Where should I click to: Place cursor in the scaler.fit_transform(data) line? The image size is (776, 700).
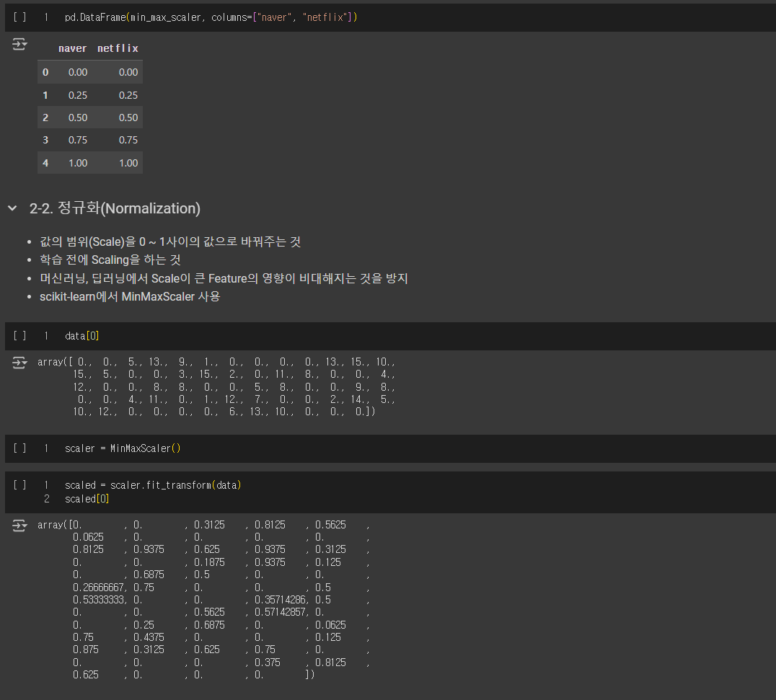pyautogui.click(x=153, y=484)
